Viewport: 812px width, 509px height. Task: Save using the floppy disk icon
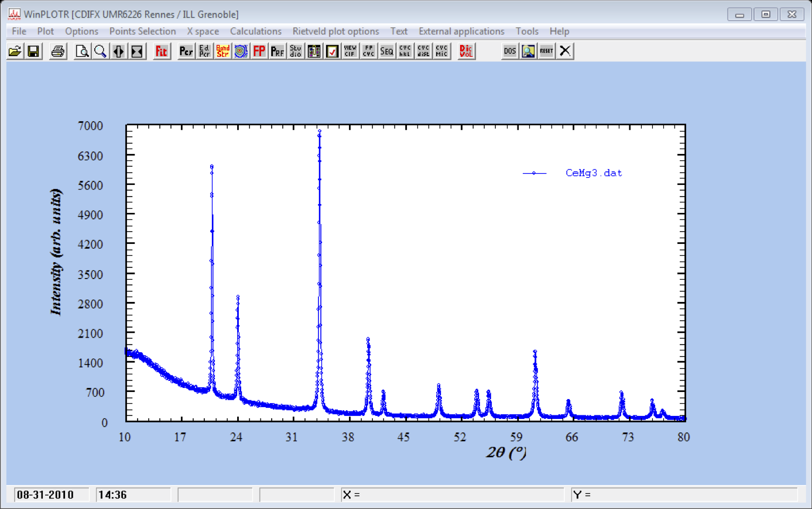tap(33, 51)
